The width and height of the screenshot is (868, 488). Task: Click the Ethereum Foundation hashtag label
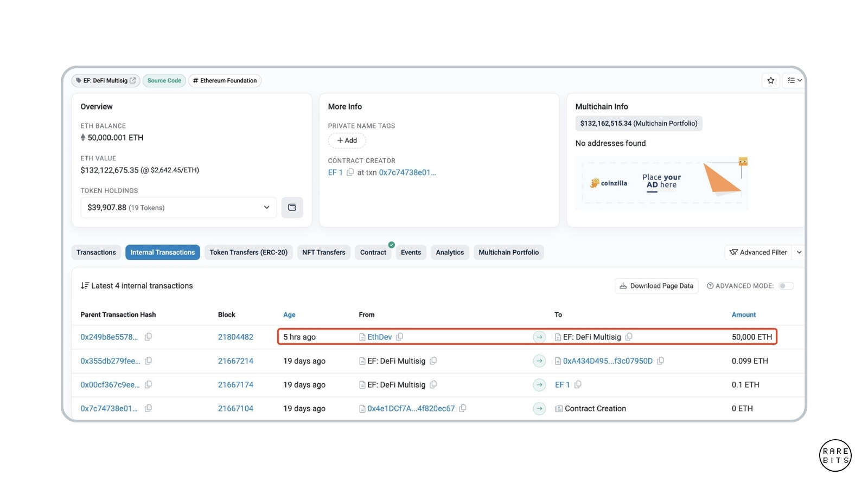(225, 80)
